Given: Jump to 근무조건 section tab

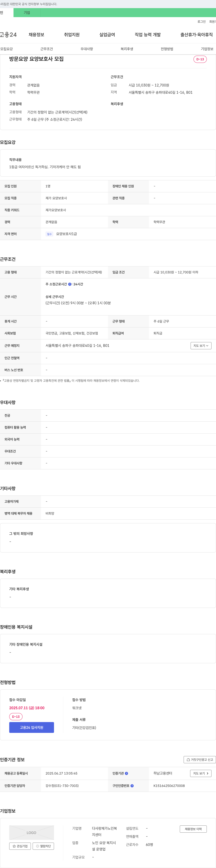Looking at the screenshot, I should pyautogui.click(x=46, y=49).
